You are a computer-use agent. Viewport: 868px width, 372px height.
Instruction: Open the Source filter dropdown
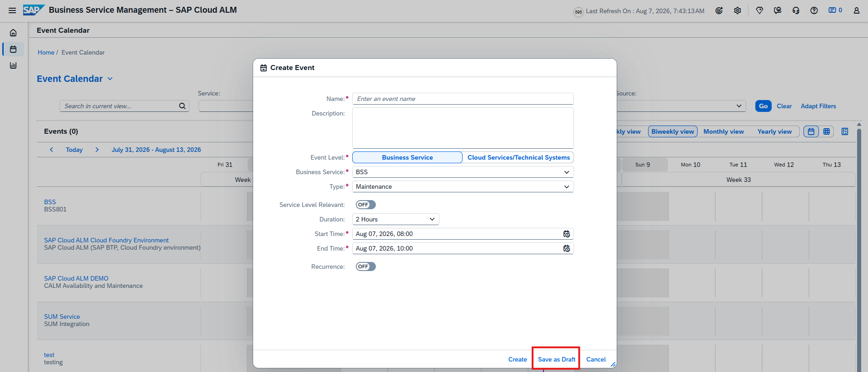coord(739,106)
